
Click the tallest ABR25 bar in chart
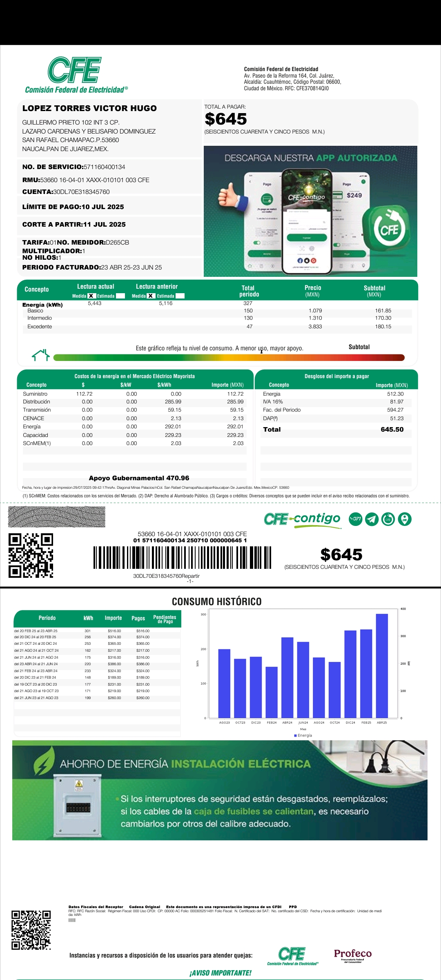tap(382, 666)
